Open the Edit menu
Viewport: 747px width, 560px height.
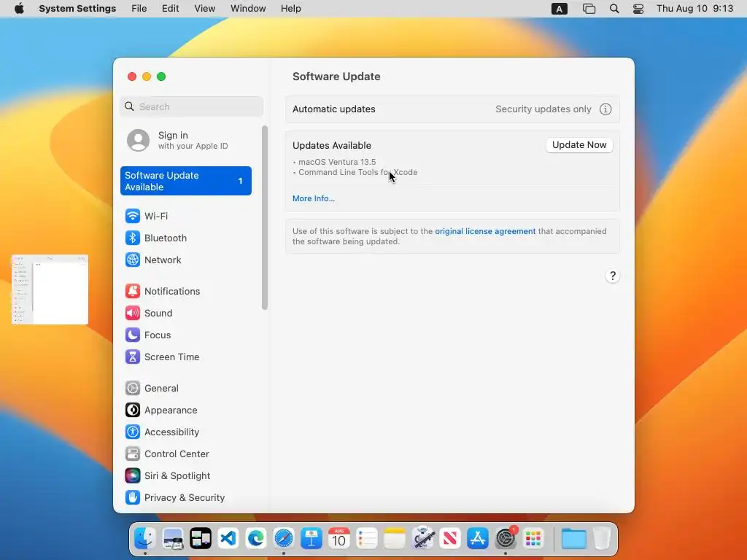pos(170,9)
